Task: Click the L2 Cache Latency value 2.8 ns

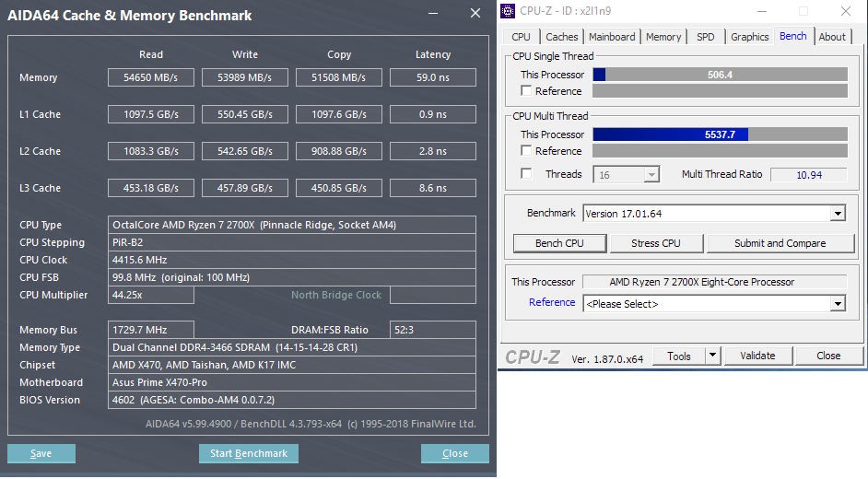Action: [x=433, y=151]
